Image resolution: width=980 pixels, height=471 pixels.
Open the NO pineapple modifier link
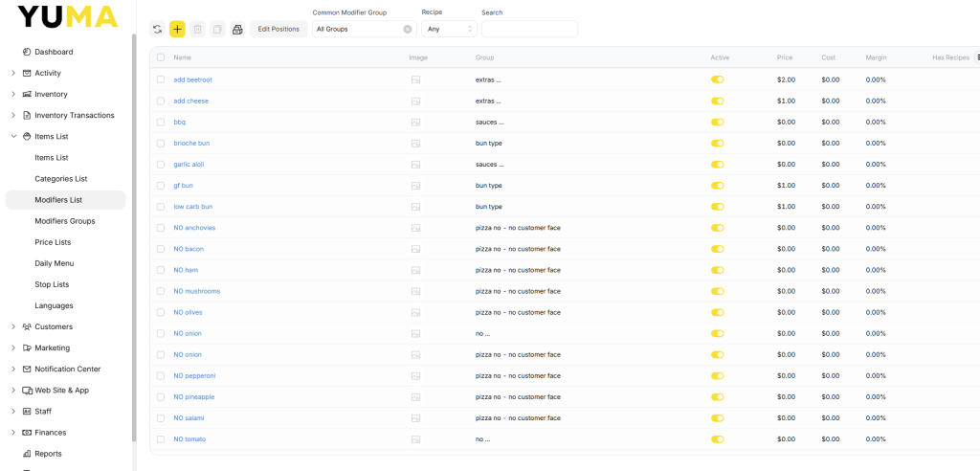tap(193, 397)
